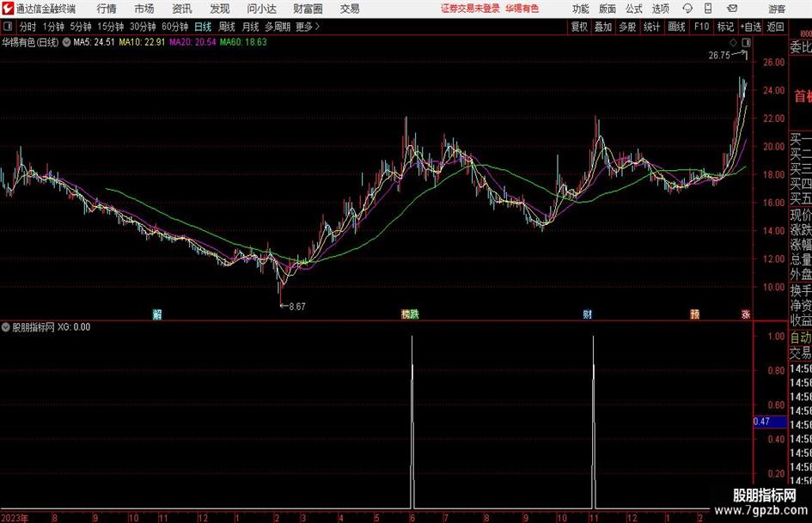This screenshot has height=523, width=812.
Task: Open the 财富圈 menu
Action: coord(308,9)
